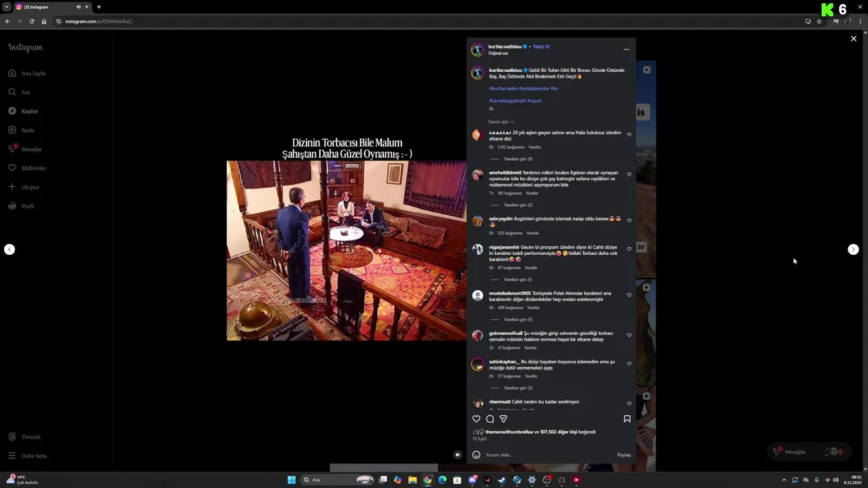Open Bildirimler notifications
868x488 pixels.
pos(27,168)
